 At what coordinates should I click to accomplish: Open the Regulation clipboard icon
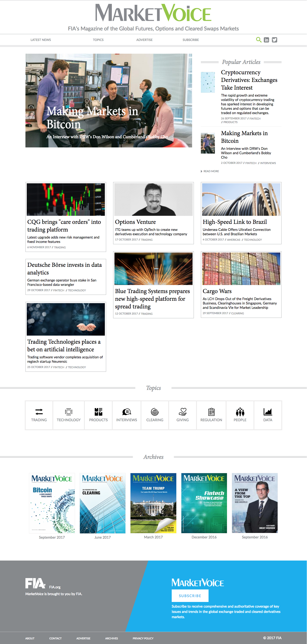[x=211, y=412]
